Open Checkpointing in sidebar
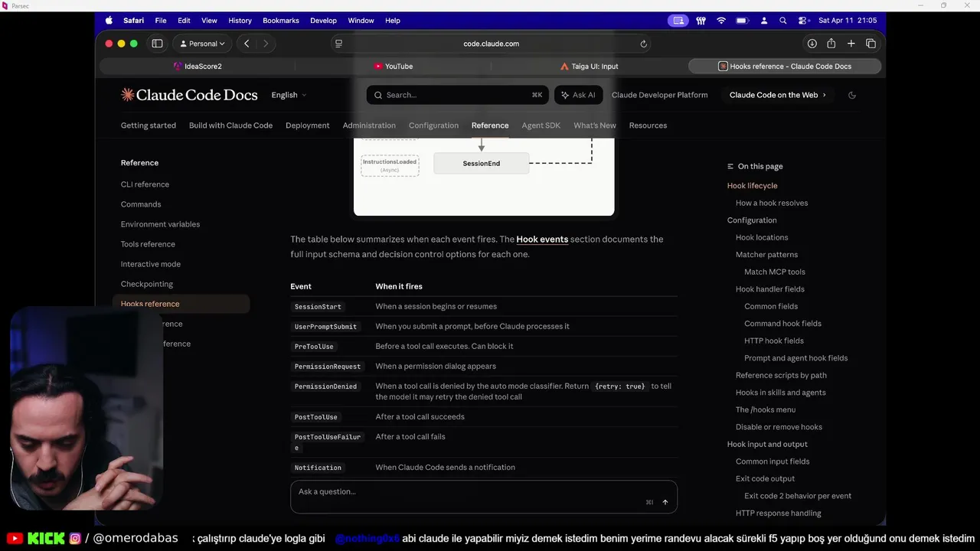Viewport: 980px width, 551px height. coord(147,284)
